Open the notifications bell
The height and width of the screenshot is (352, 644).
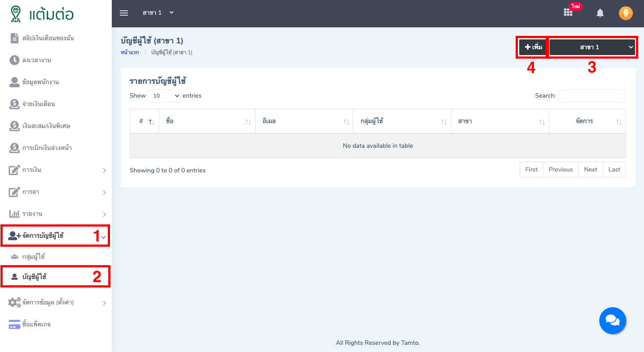click(x=600, y=13)
